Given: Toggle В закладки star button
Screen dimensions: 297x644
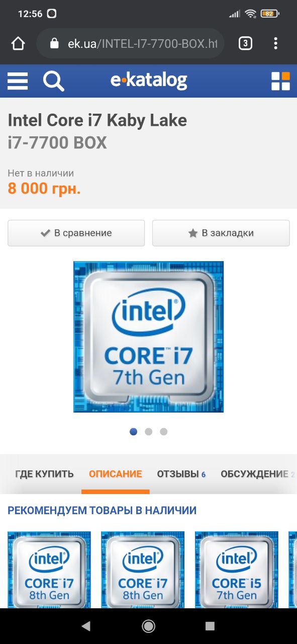Looking at the screenshot, I should [x=221, y=233].
